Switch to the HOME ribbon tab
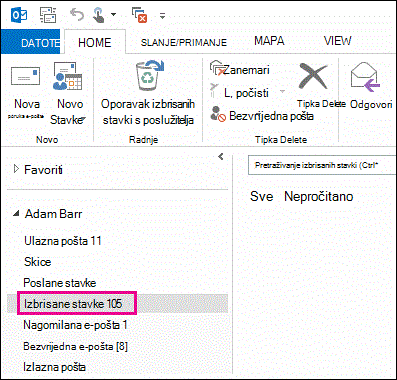 [95, 42]
